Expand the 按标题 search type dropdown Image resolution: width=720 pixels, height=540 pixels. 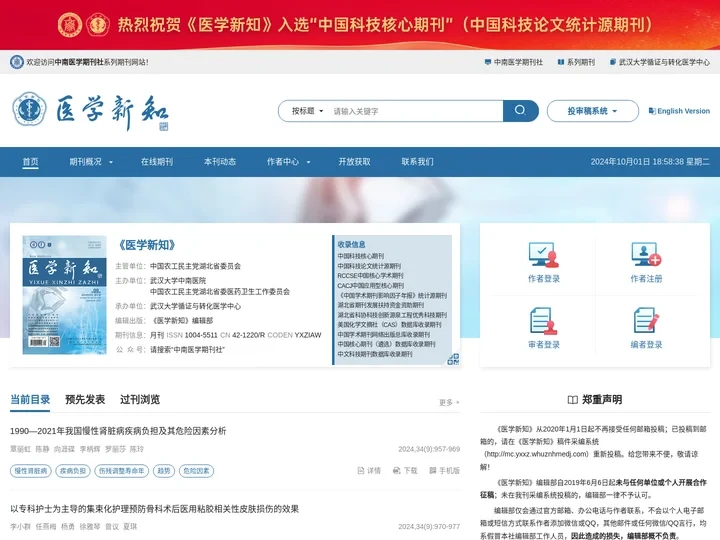308,111
